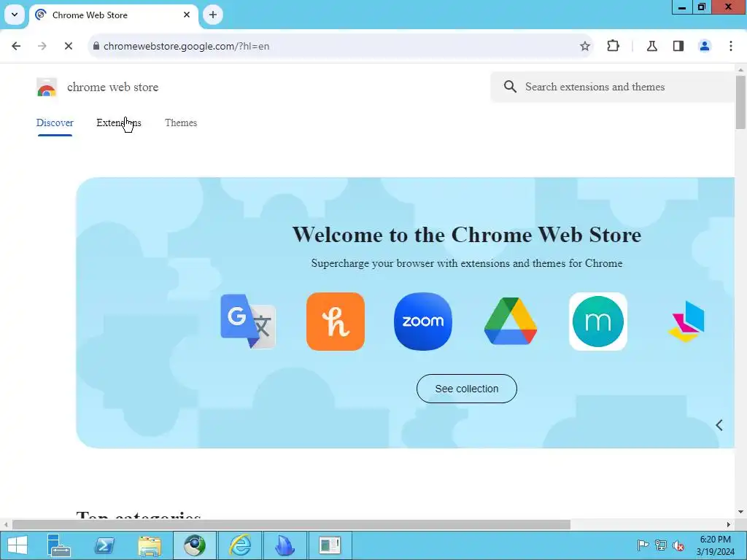Click the browser back arrow

(x=16, y=46)
